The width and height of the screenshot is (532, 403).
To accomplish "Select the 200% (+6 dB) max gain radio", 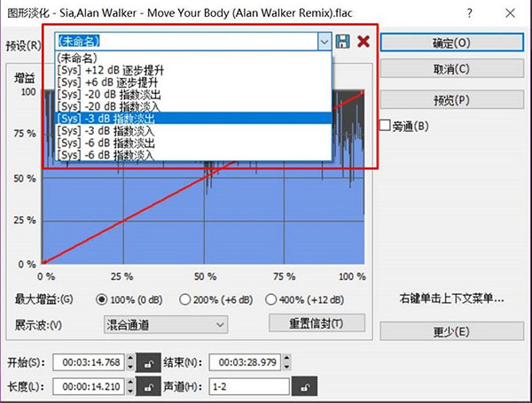I will (x=186, y=299).
